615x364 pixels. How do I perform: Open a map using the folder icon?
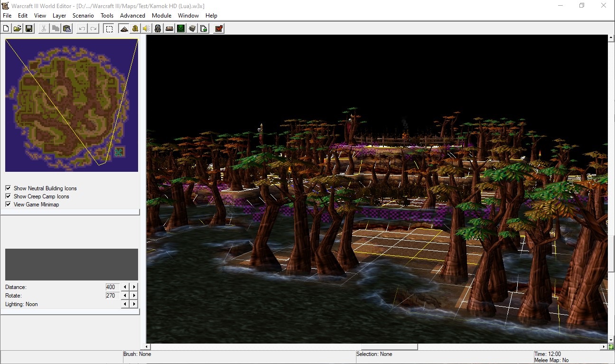point(18,28)
